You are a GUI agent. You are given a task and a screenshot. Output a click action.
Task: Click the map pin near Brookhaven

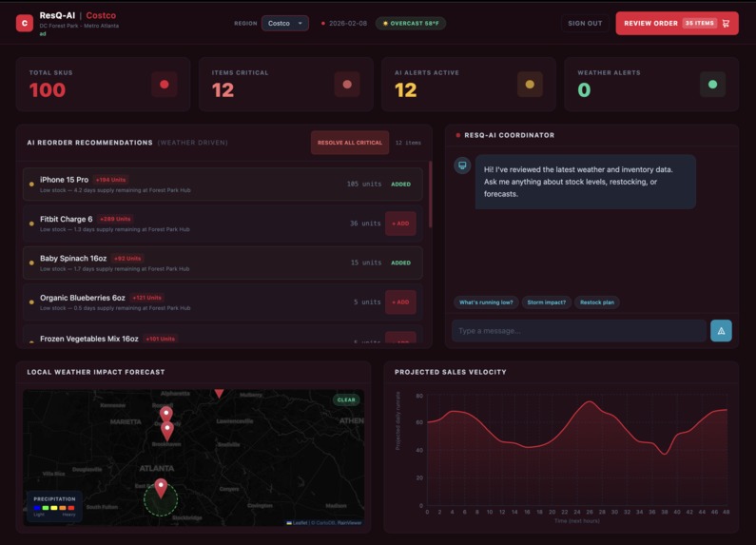click(x=167, y=431)
